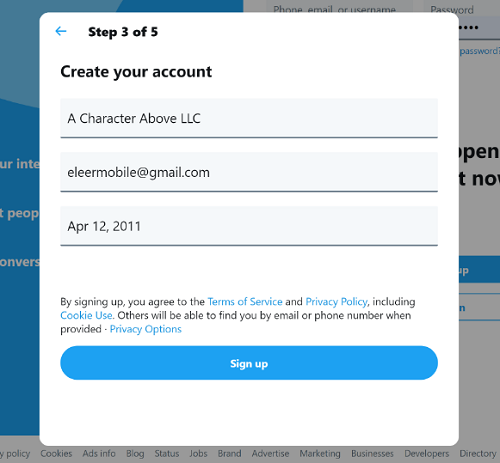Edit the name field A Character Above LLC

[249, 118]
